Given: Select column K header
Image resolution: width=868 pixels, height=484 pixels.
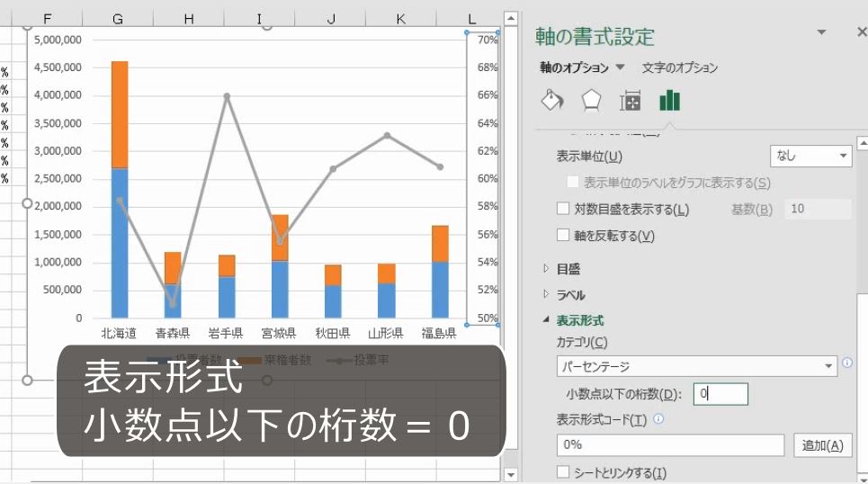Looking at the screenshot, I should click(x=401, y=20).
